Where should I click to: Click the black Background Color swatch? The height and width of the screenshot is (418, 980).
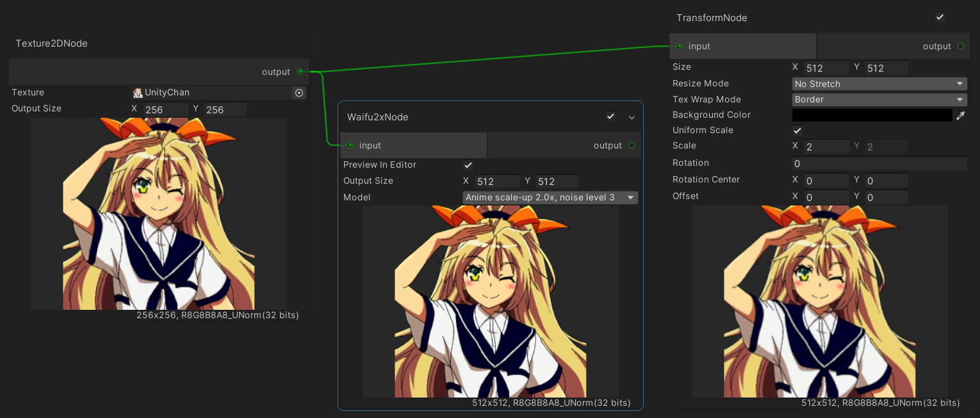[872, 115]
